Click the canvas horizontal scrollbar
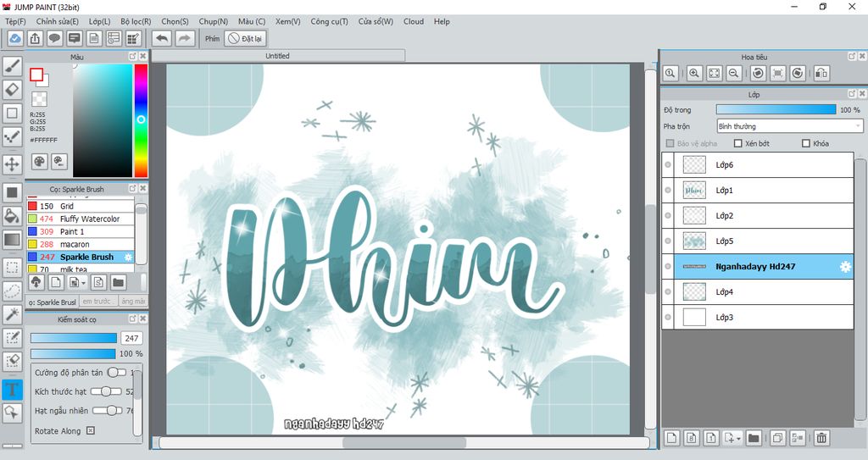 click(x=404, y=443)
